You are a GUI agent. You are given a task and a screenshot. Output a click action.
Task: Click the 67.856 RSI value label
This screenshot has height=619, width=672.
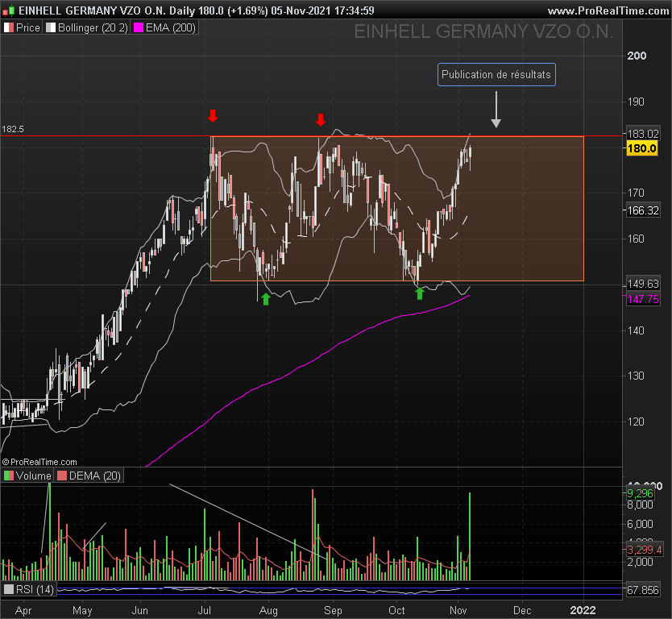point(643,590)
